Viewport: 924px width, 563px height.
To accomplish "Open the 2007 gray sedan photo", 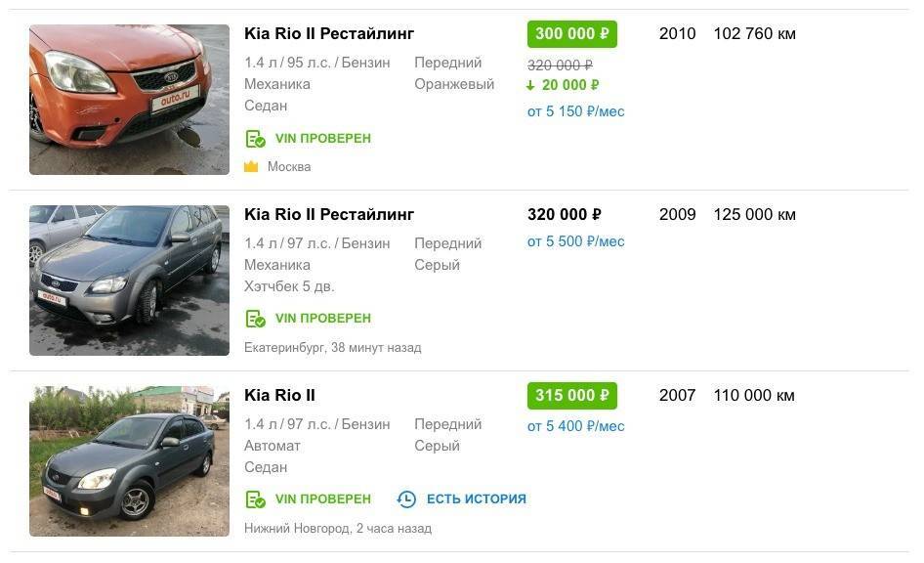I will pos(129,461).
